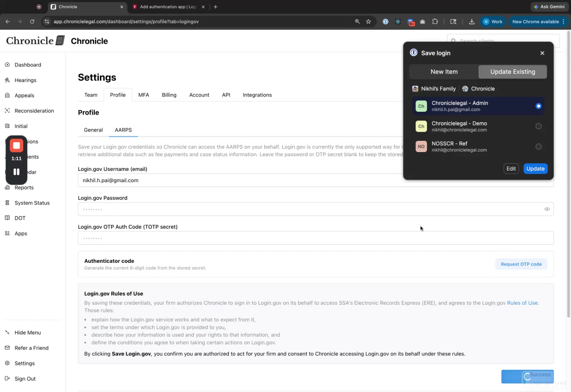Click the Request OTP code button

[x=521, y=264]
